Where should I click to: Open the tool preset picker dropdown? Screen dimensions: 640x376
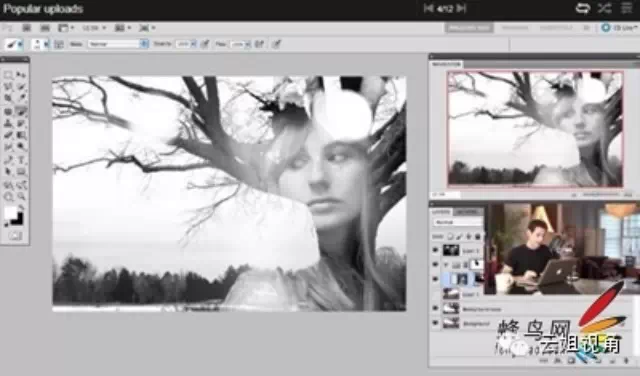pyautogui.click(x=20, y=44)
